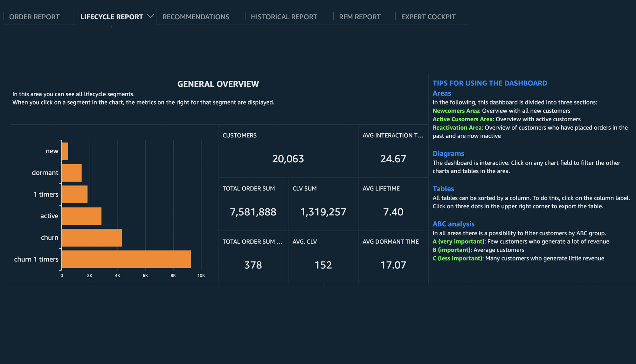
Task: Click the Customers KPI value 20,063
Action: (288, 159)
